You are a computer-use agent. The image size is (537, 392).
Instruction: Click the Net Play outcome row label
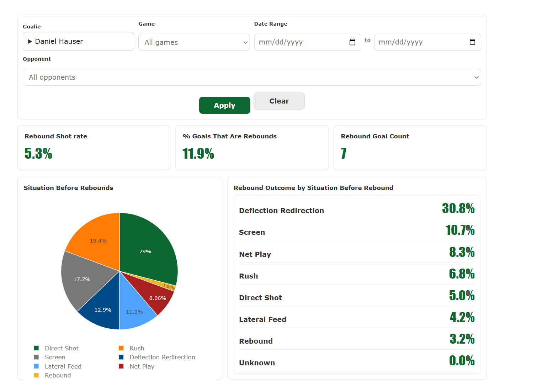(x=255, y=254)
